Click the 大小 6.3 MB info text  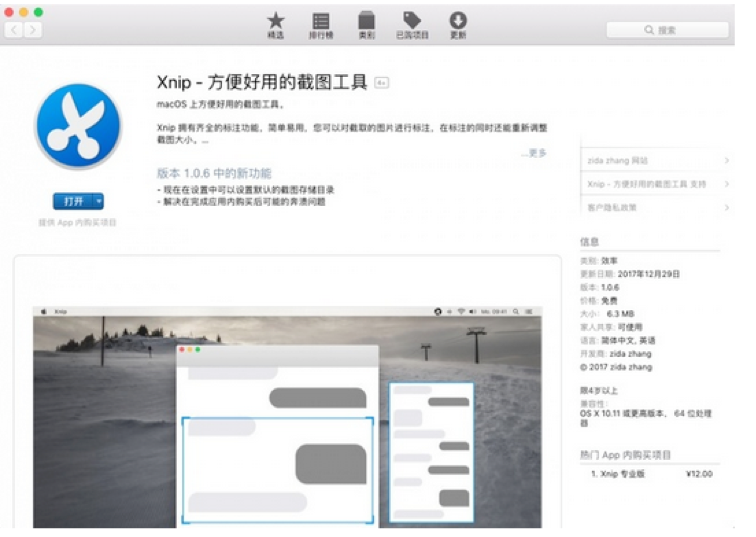[x=608, y=314]
